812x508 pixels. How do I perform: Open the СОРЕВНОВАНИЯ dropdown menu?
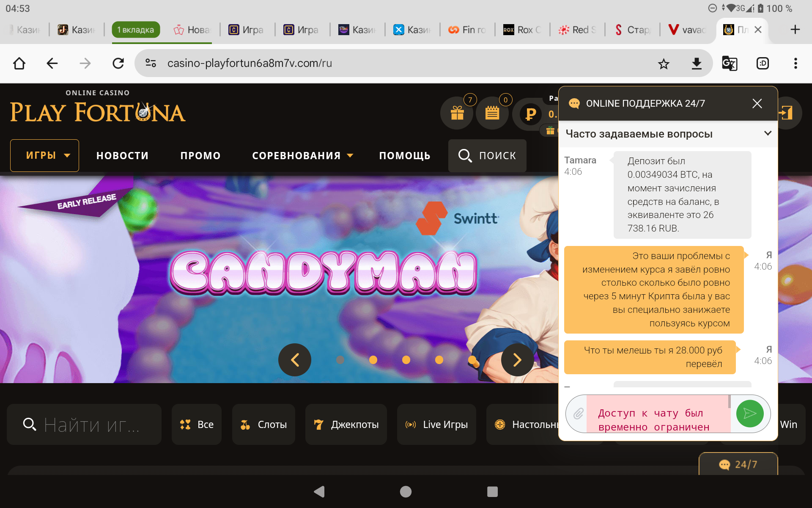point(302,156)
